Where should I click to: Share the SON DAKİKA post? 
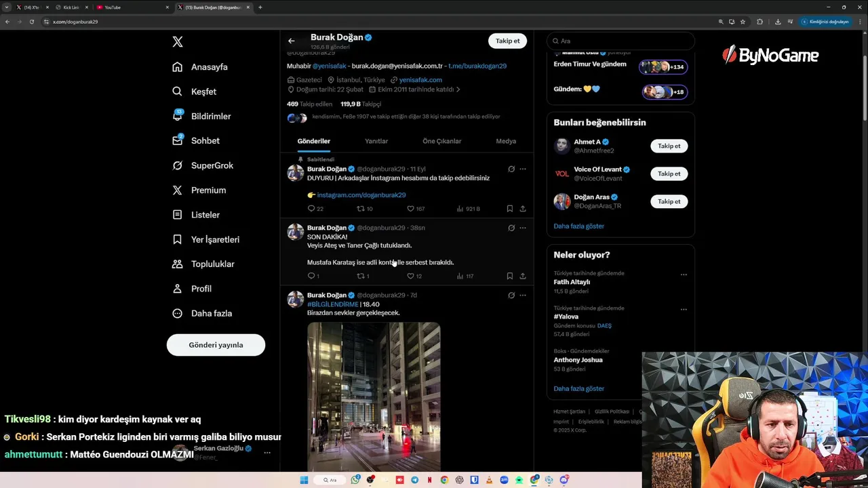click(523, 276)
